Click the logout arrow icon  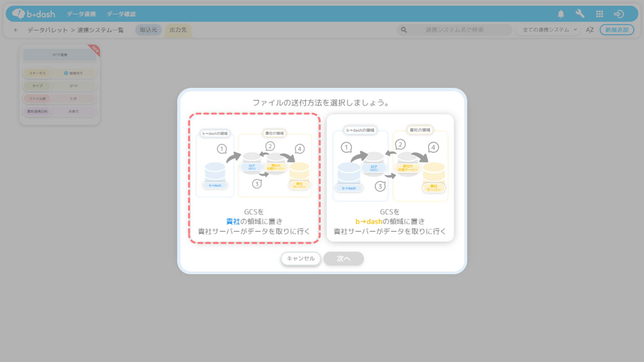click(x=619, y=14)
